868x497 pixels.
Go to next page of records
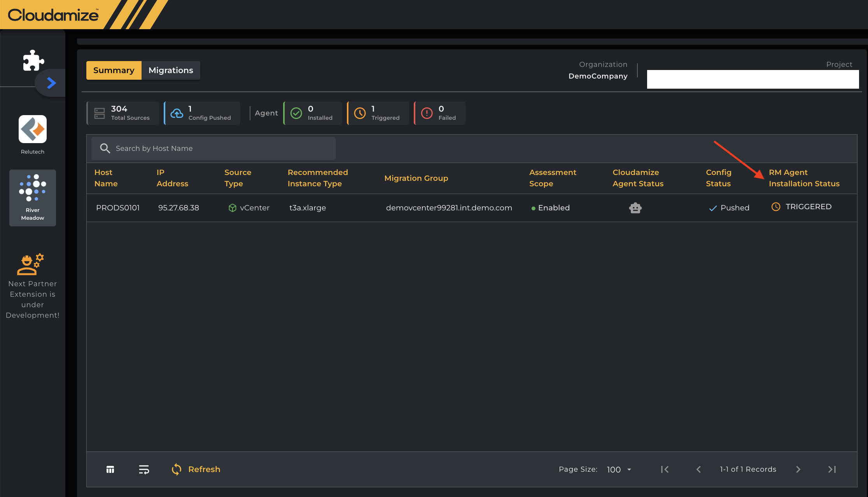coord(798,469)
